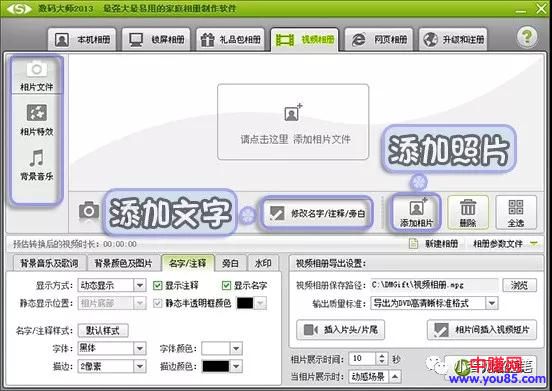Screen dimensions: 552x391
Task: Expand the 字体 font dropdown
Action: (140, 348)
